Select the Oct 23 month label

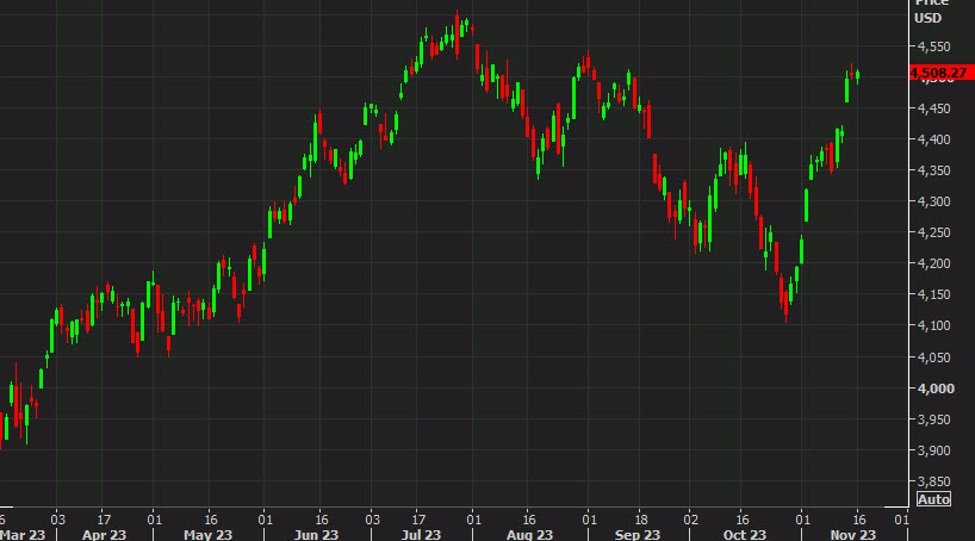[745, 534]
